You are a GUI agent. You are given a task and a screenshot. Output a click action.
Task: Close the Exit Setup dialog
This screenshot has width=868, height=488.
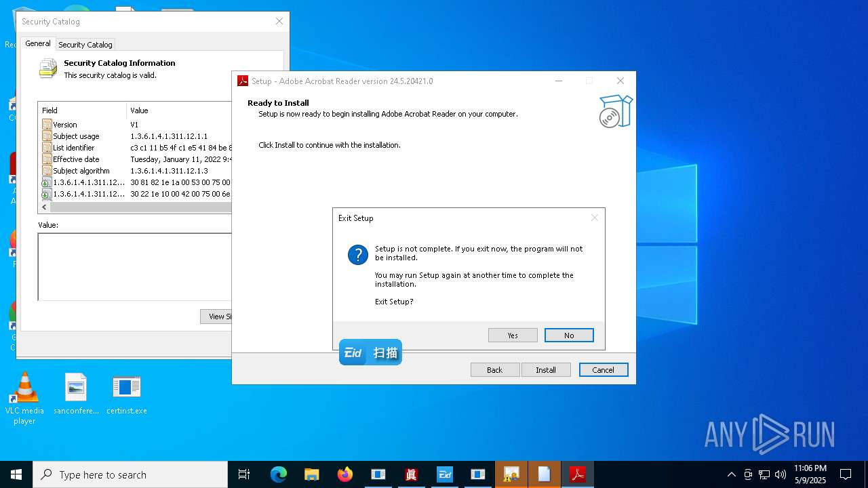pos(595,218)
